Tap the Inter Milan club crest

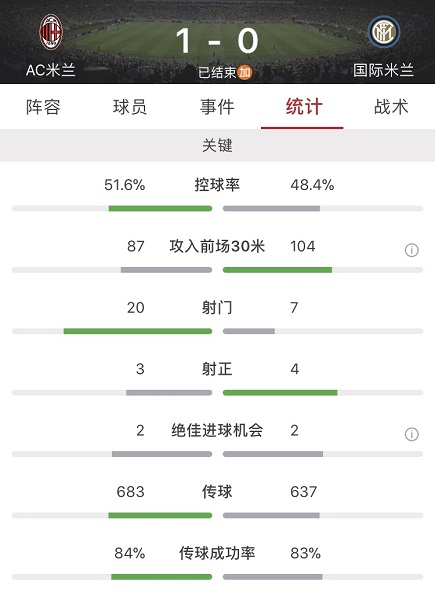coord(384,32)
